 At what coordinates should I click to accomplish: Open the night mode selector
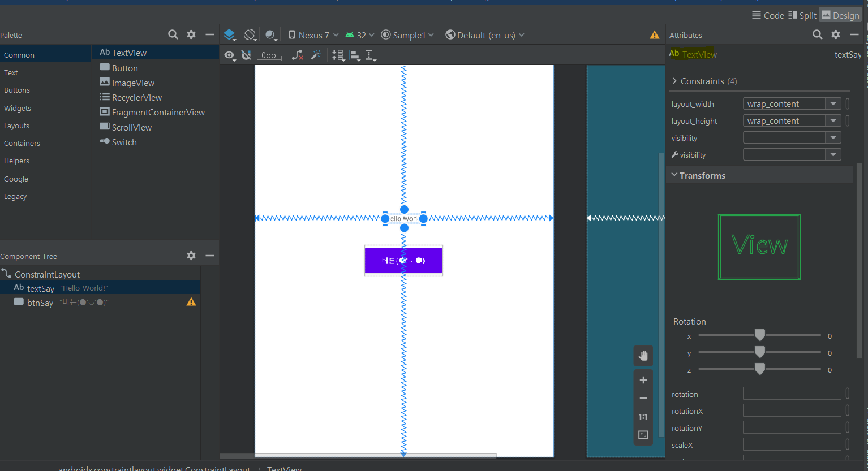(271, 35)
